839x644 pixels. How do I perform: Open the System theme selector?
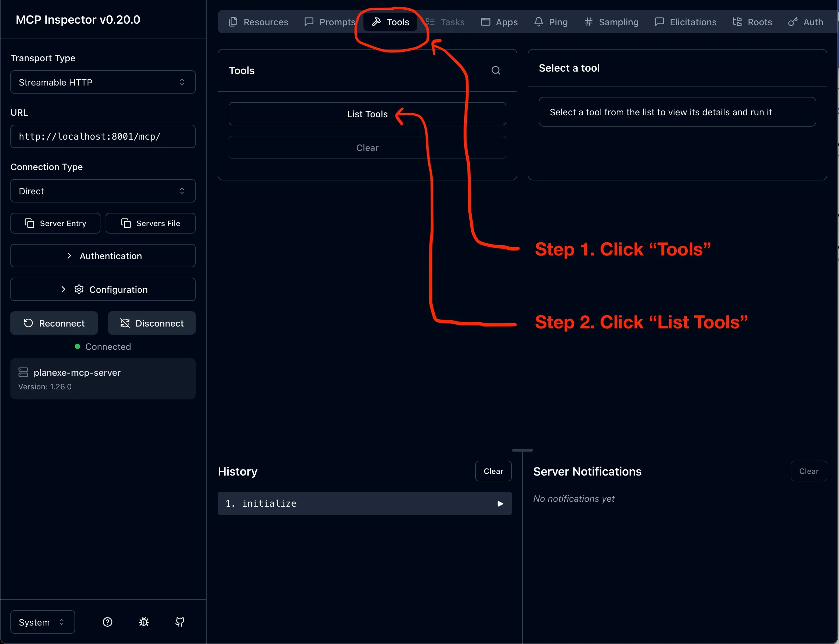42,622
